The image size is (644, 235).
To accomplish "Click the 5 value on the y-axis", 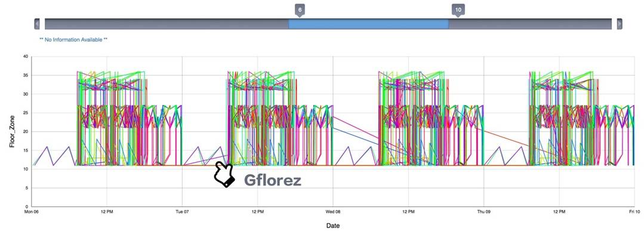I will [27, 188].
